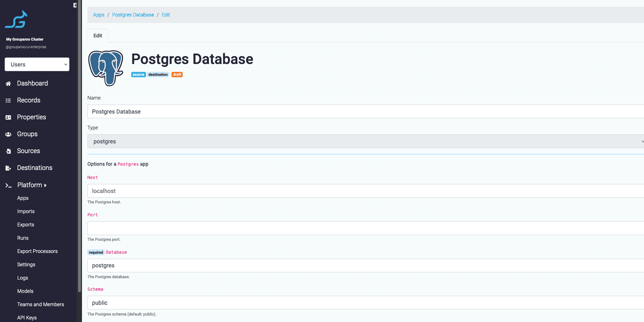Open Dashboard in the sidebar

pos(32,83)
